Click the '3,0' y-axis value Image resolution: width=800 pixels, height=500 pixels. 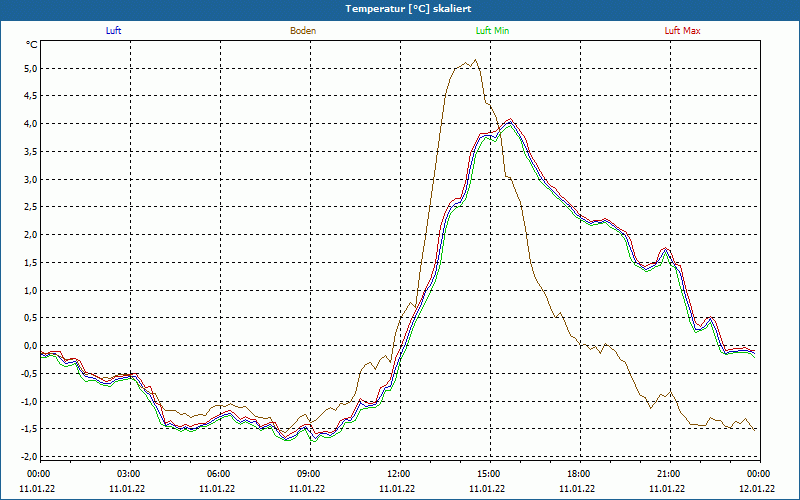[31, 180]
